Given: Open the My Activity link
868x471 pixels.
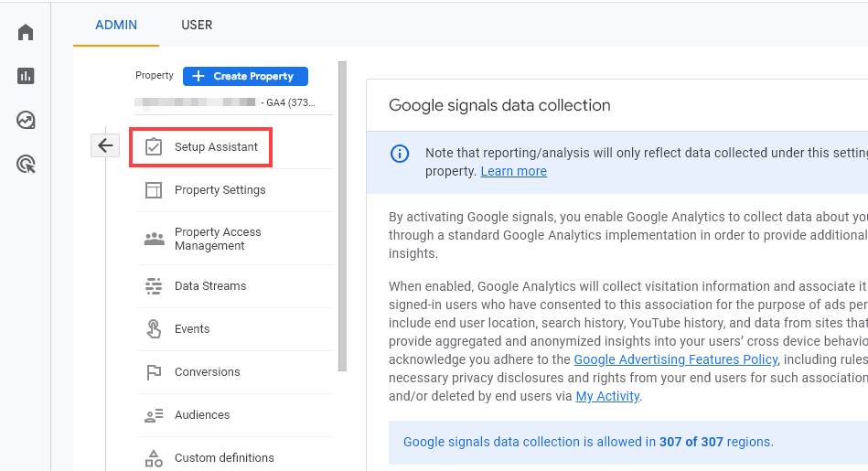Looking at the screenshot, I should point(607,396).
